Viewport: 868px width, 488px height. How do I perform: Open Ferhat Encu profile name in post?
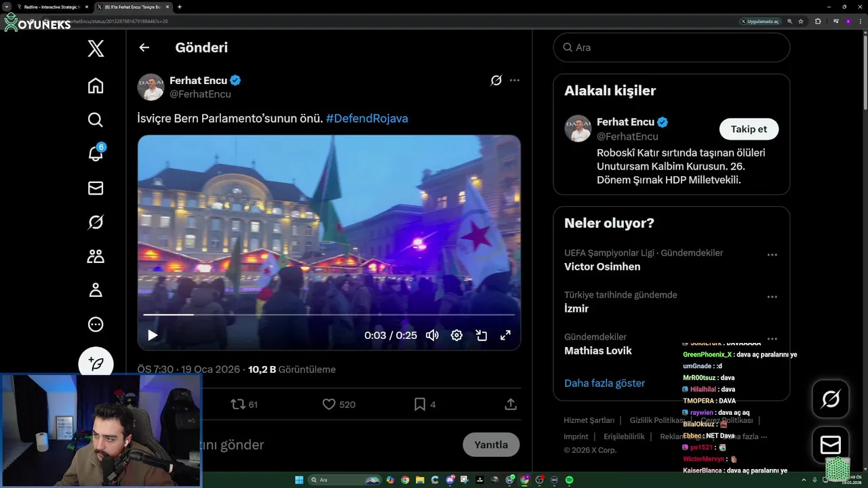pyautogui.click(x=198, y=80)
